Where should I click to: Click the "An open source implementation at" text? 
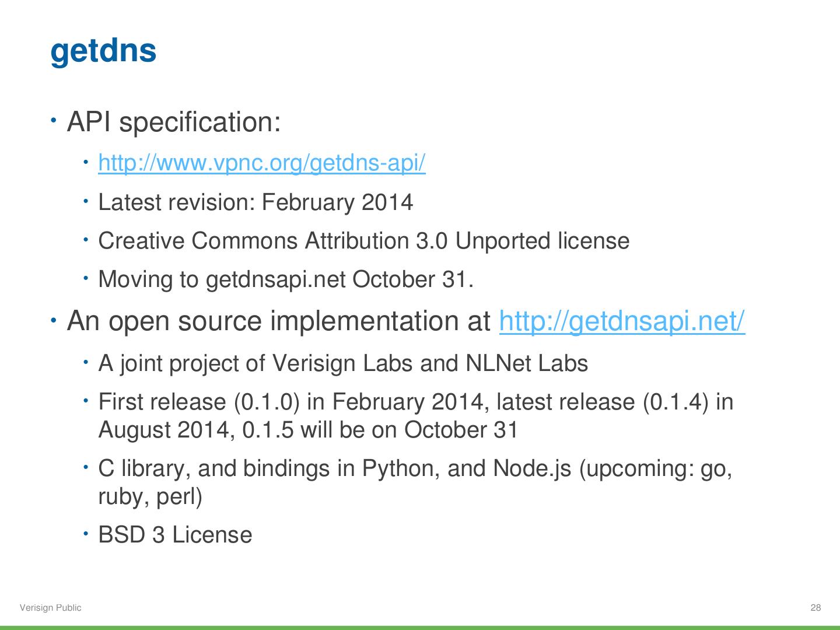279,321
